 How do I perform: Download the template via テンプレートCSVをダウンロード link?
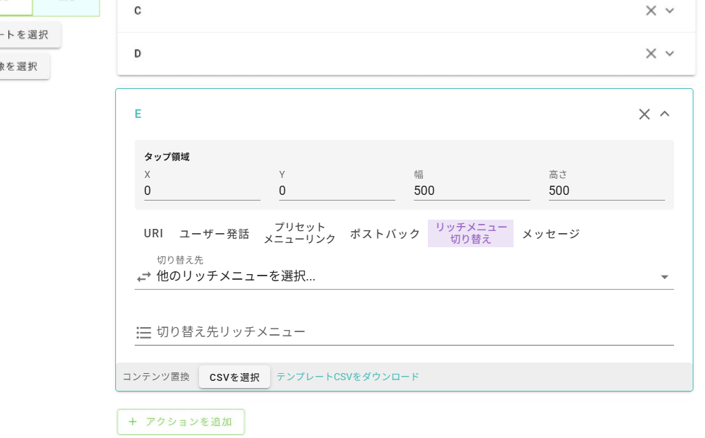pyautogui.click(x=347, y=377)
